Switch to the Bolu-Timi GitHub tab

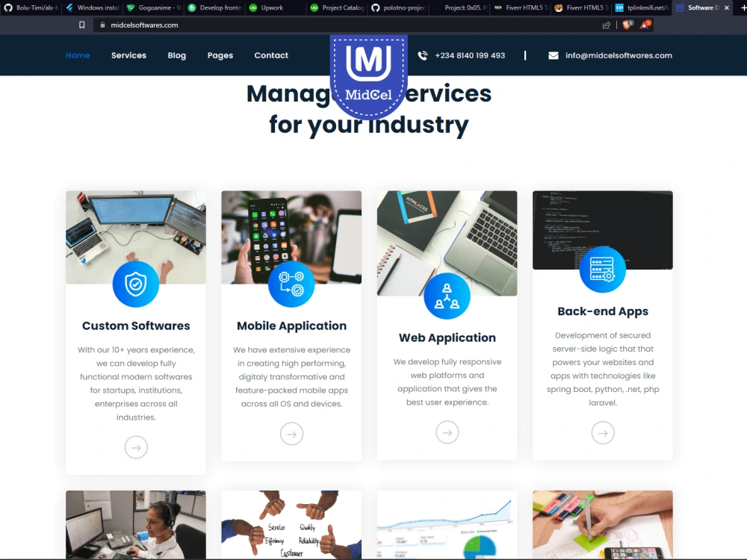tap(31, 7)
